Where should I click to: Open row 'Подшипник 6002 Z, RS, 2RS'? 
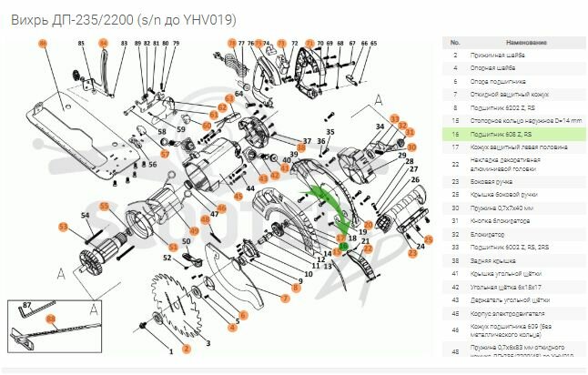pyautogui.click(x=513, y=248)
